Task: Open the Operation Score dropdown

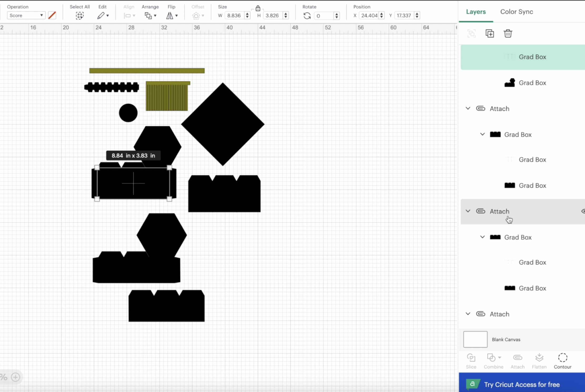Action: click(26, 16)
